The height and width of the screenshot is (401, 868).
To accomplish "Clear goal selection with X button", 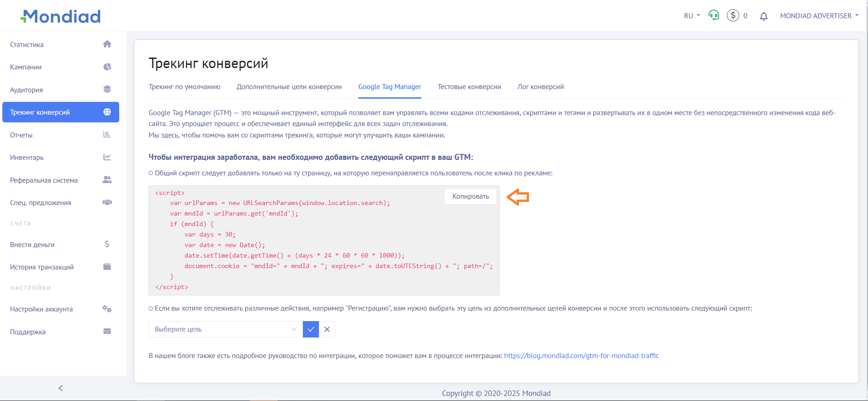I will 327,329.
